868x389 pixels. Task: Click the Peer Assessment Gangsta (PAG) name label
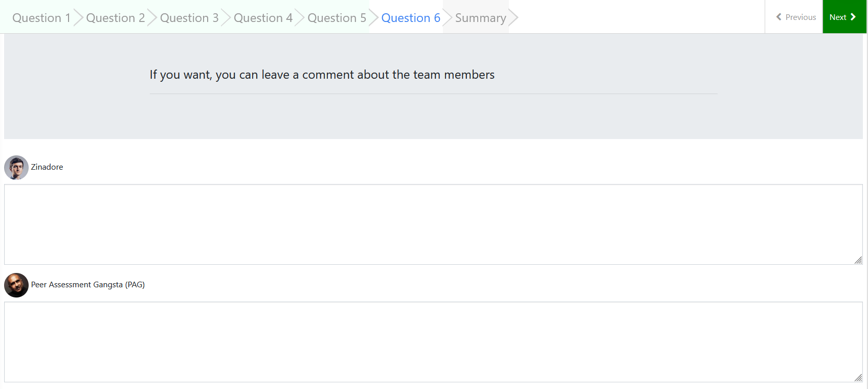point(88,285)
